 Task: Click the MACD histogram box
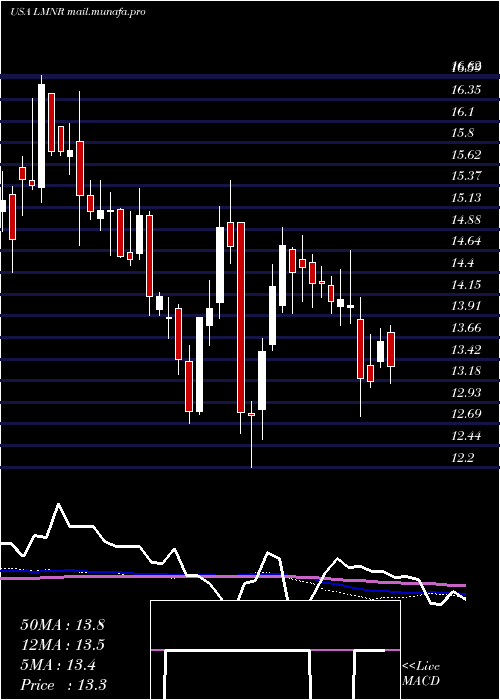(275, 650)
